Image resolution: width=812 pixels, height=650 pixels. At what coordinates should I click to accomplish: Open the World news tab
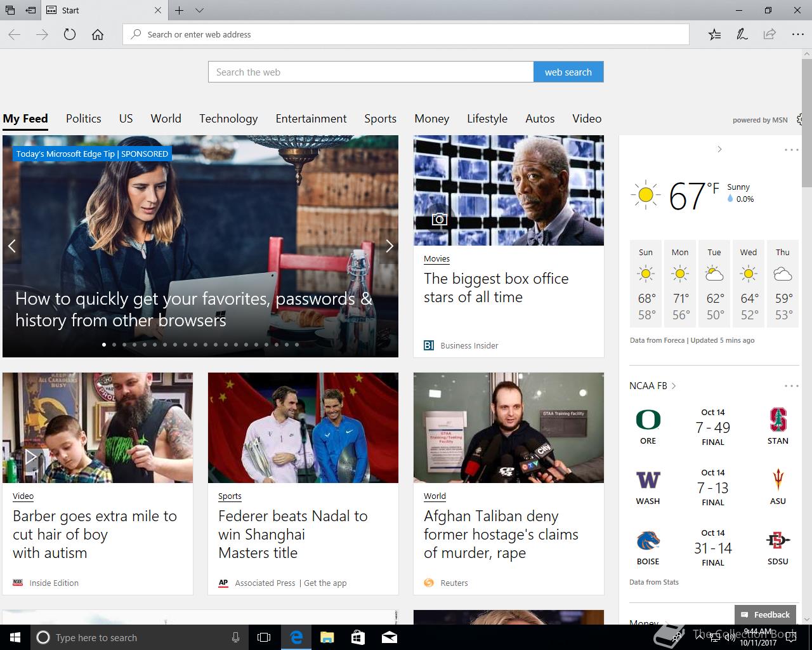coord(166,119)
